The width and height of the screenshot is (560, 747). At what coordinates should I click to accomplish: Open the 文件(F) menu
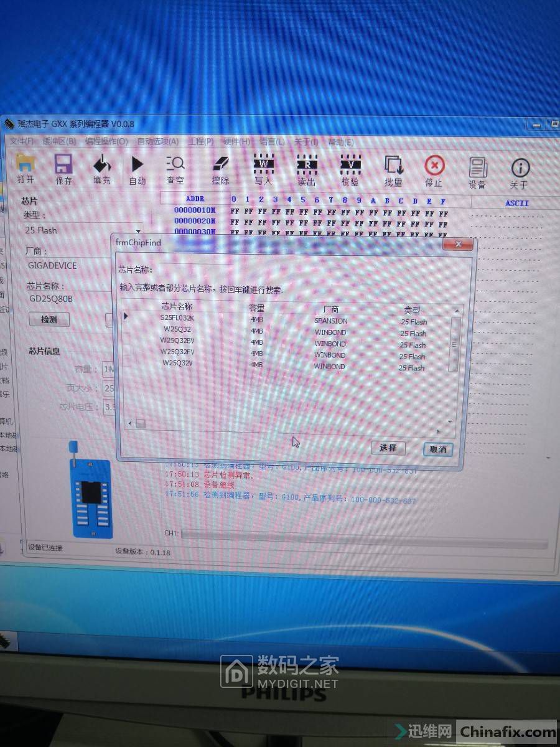click(22, 141)
